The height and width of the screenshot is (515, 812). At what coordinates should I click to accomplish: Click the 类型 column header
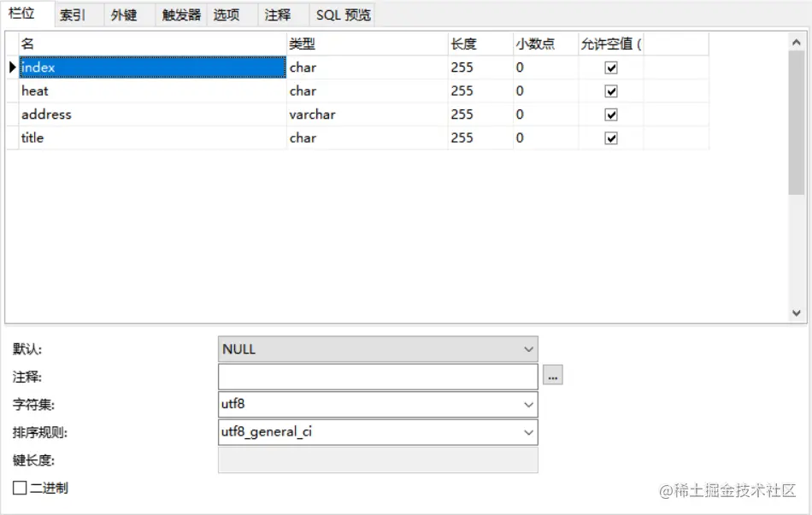tap(368, 44)
